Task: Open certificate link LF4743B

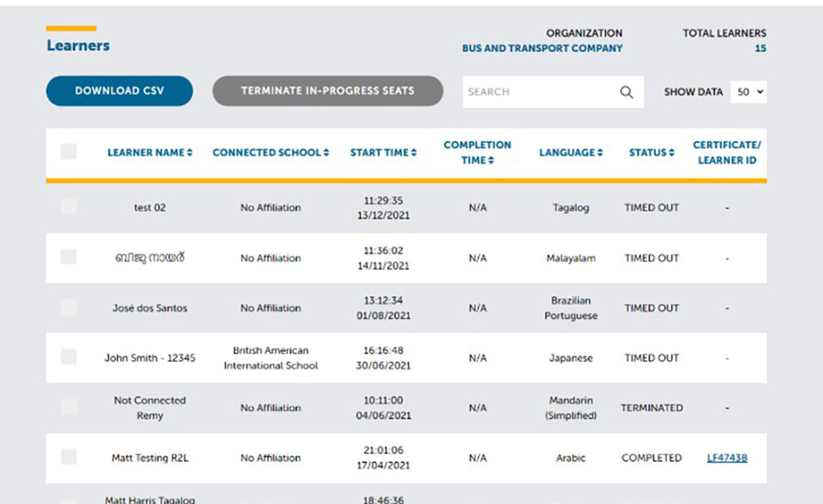Action: click(x=727, y=458)
